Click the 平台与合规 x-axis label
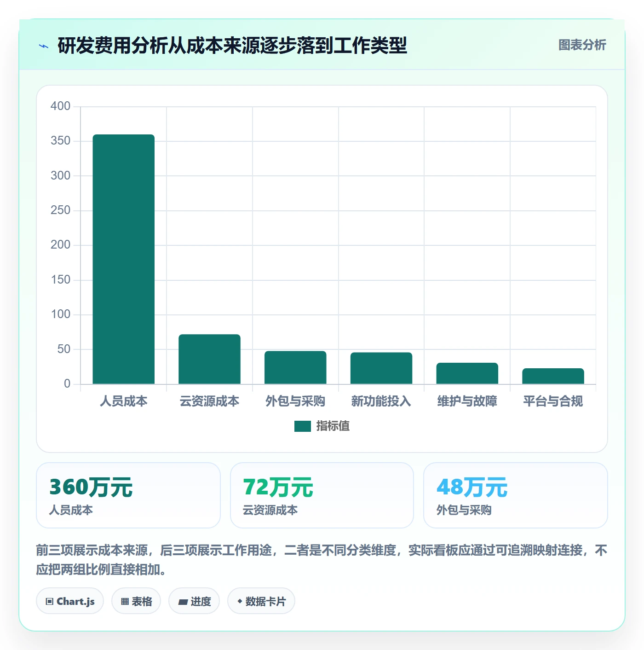 553,401
